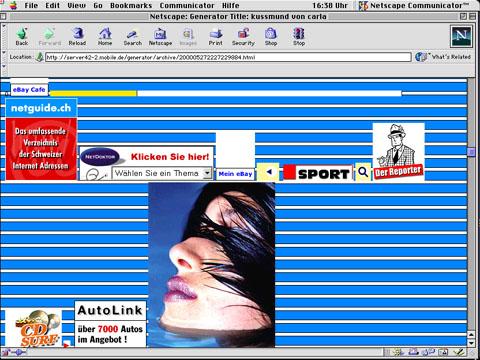Click the Netscape N logo
This screenshot has height=360, width=480.
[x=461, y=36]
